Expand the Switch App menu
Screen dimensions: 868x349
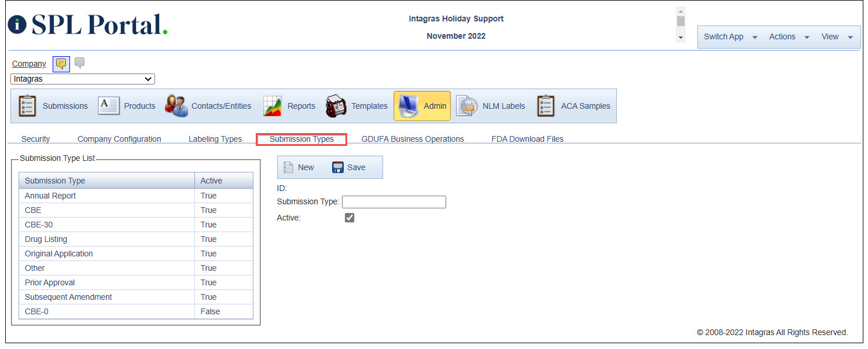tap(730, 36)
